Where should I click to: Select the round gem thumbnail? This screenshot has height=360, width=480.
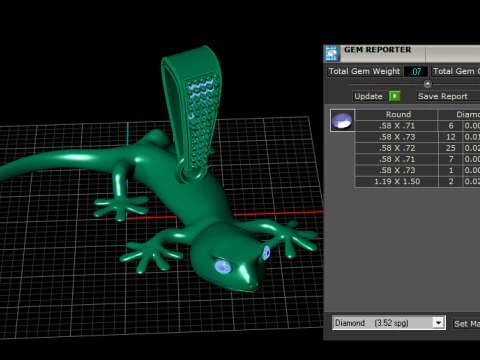click(342, 120)
